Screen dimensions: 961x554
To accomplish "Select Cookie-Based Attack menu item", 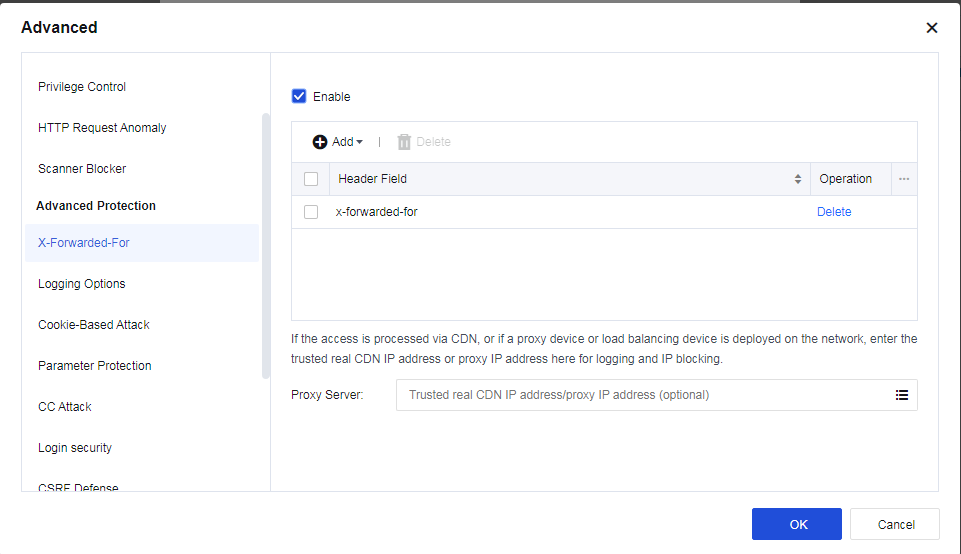I will (94, 325).
